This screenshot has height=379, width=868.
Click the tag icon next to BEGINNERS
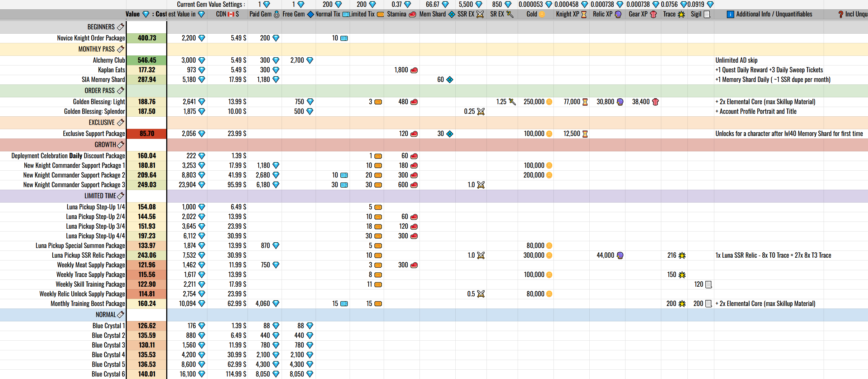tap(121, 27)
